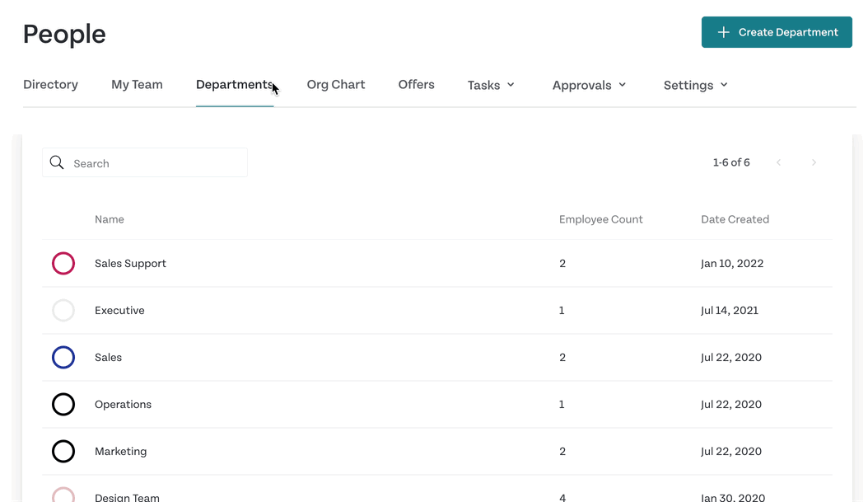This screenshot has width=868, height=502.
Task: Switch to the Directory tab
Action: tap(50, 84)
